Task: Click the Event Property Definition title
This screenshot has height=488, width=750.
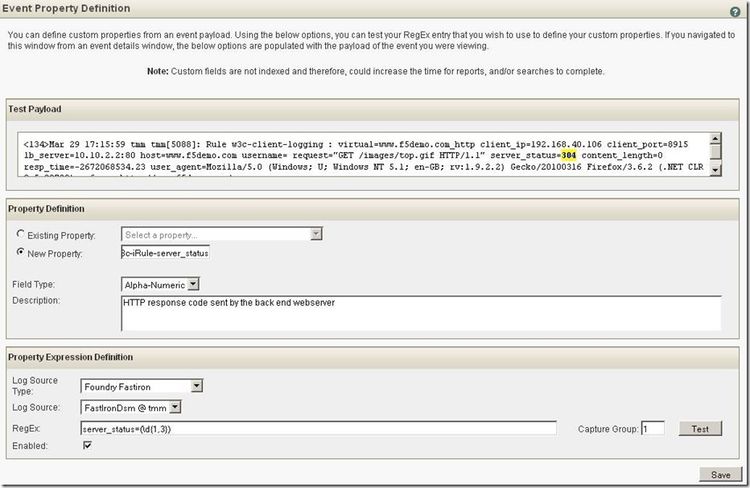Action: (x=66, y=8)
